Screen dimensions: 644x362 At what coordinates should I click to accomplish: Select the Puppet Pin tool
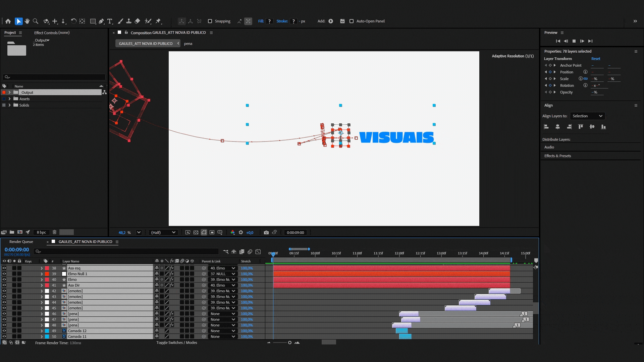(158, 21)
